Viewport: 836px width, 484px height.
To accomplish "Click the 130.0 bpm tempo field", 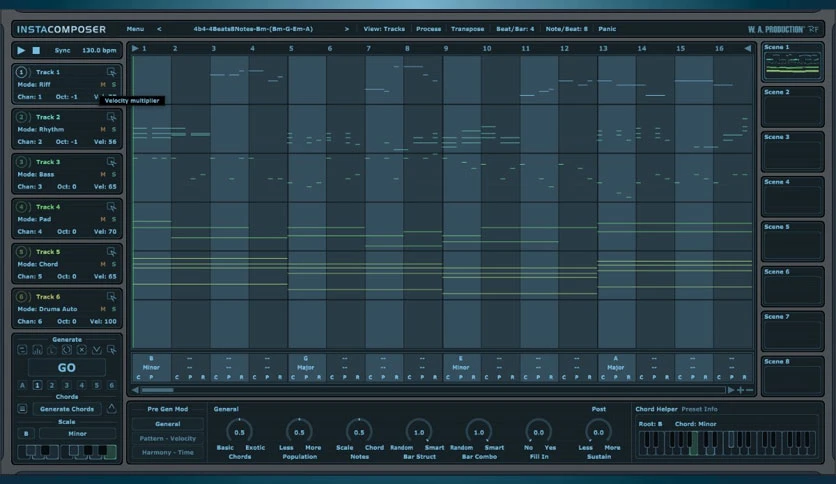I will [99, 50].
